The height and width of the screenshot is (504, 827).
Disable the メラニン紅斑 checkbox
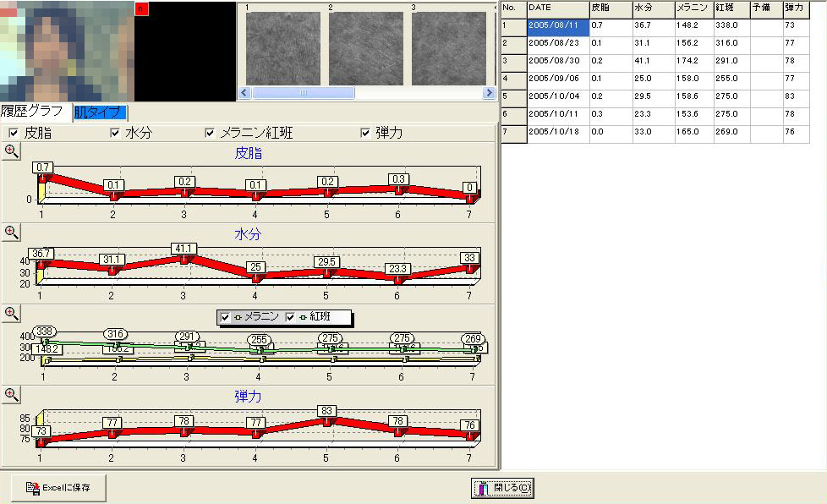[211, 133]
